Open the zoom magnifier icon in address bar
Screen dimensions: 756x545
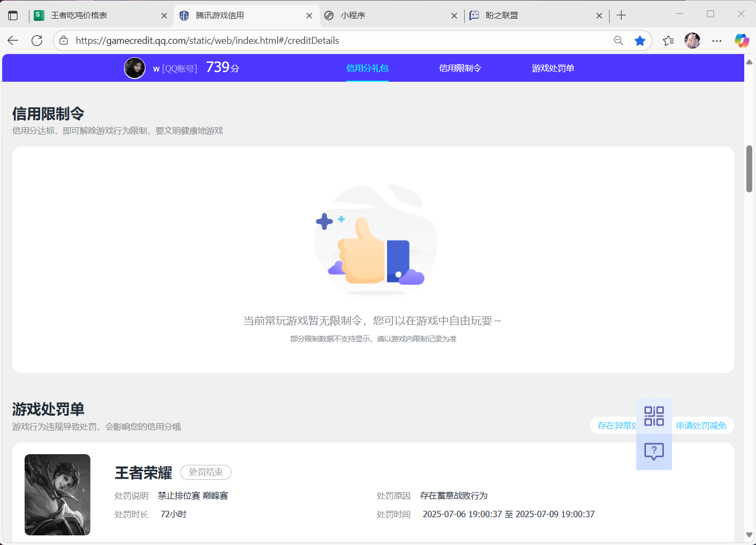(619, 41)
